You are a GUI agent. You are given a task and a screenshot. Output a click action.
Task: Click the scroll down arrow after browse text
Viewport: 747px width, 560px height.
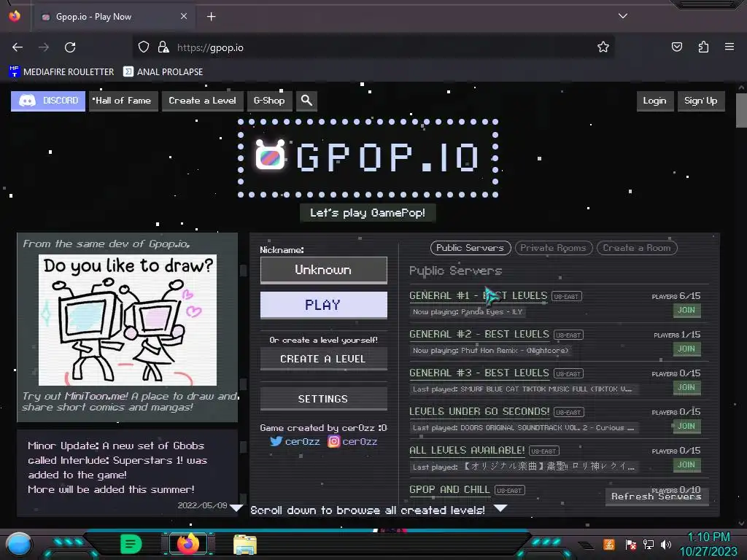click(500, 508)
